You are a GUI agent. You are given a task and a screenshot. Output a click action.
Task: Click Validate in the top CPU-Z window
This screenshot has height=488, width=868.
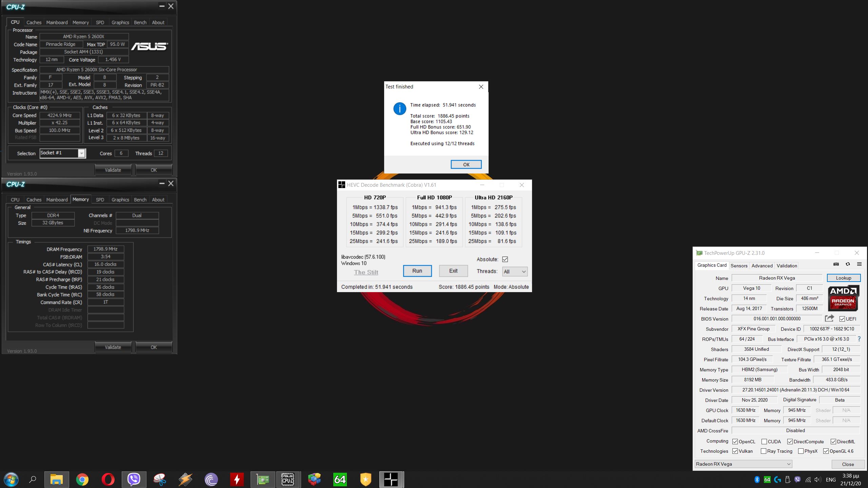click(113, 170)
